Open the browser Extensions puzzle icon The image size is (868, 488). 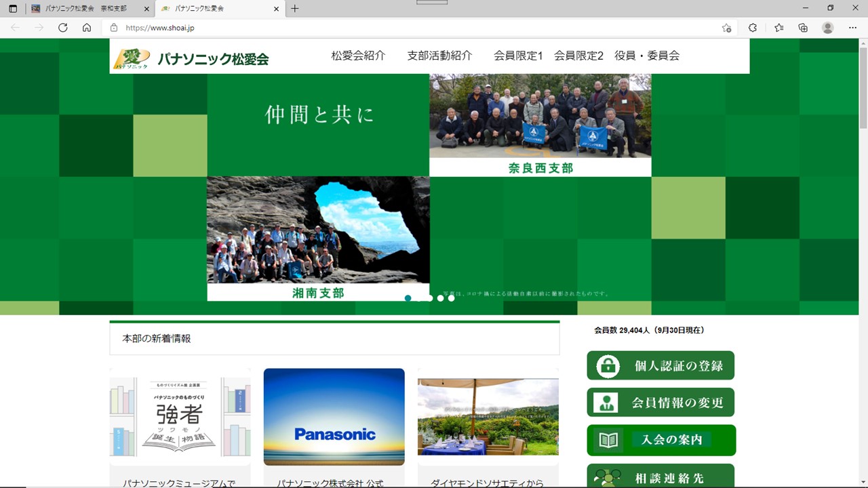pos(753,28)
